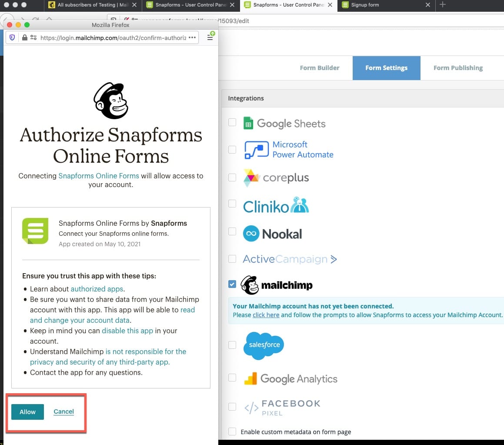Open the Firefox hamburger menu in the popup
The height and width of the screenshot is (445, 504).
[210, 37]
